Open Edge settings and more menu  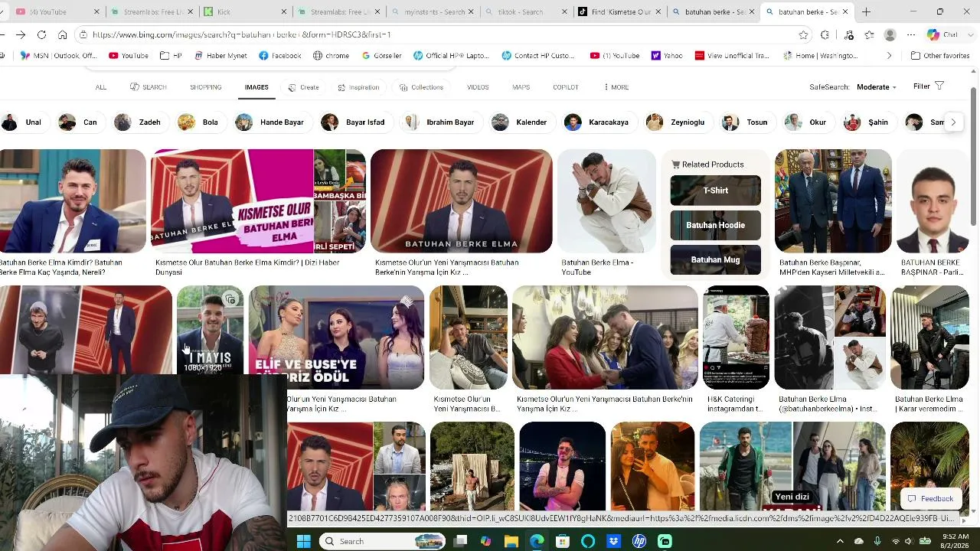pos(911,34)
